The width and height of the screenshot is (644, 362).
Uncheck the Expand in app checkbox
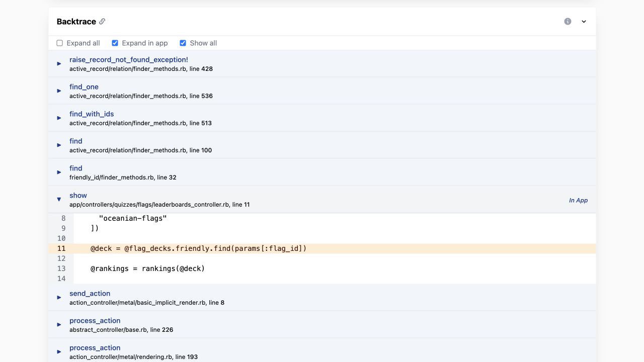pyautogui.click(x=115, y=43)
